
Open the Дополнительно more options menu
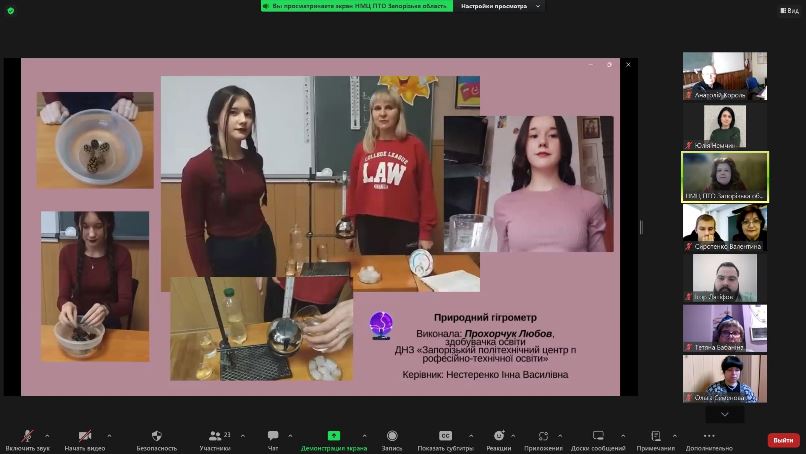pos(709,435)
